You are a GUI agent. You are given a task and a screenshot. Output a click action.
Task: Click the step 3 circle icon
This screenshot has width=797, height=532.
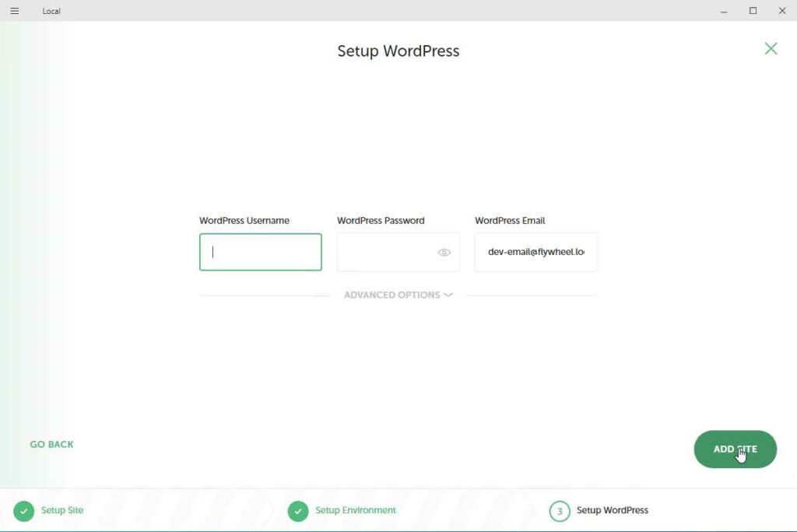[560, 511]
